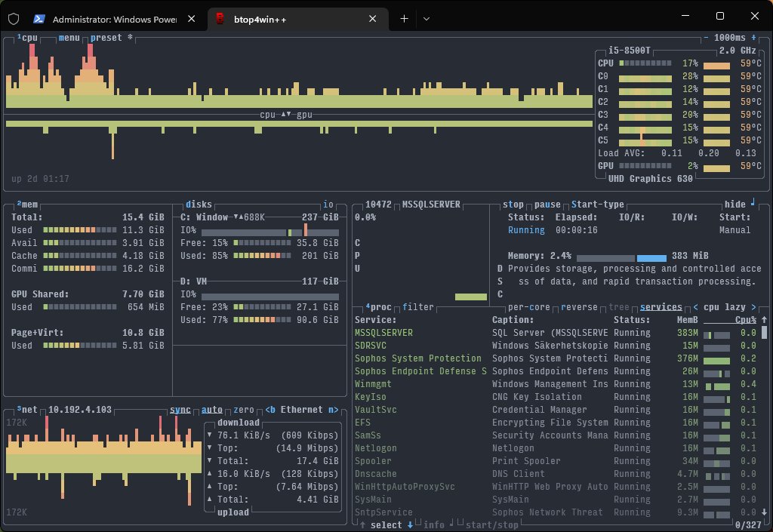Click the shield icon in title bar
The height and width of the screenshot is (532, 773).
tap(14, 19)
